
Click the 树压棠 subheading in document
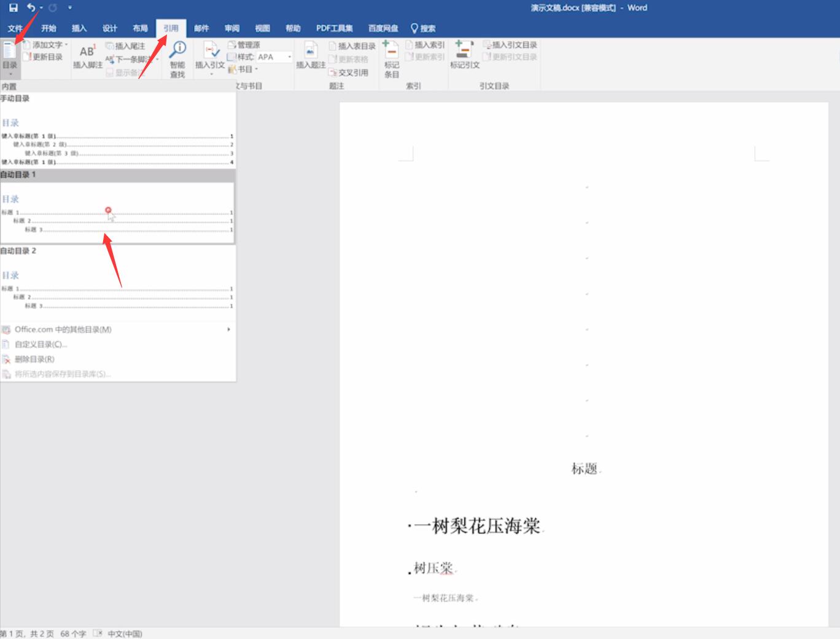tap(433, 568)
